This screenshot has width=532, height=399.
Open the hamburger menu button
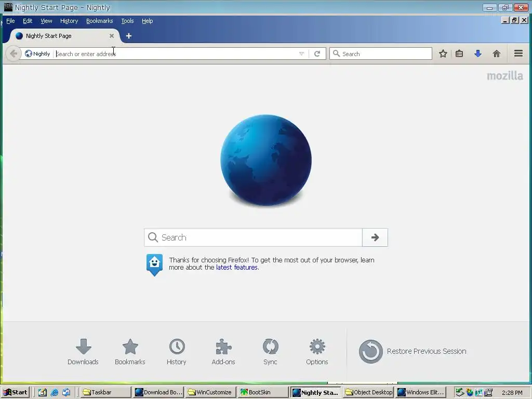coord(518,54)
